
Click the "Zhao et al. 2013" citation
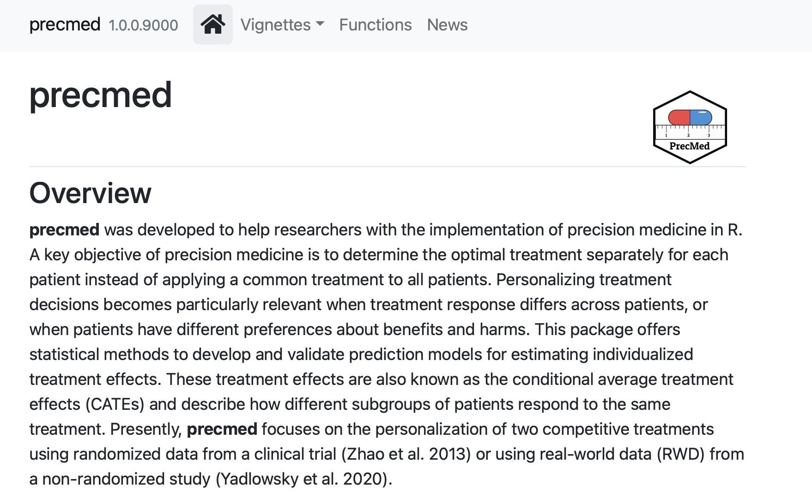coord(406,454)
